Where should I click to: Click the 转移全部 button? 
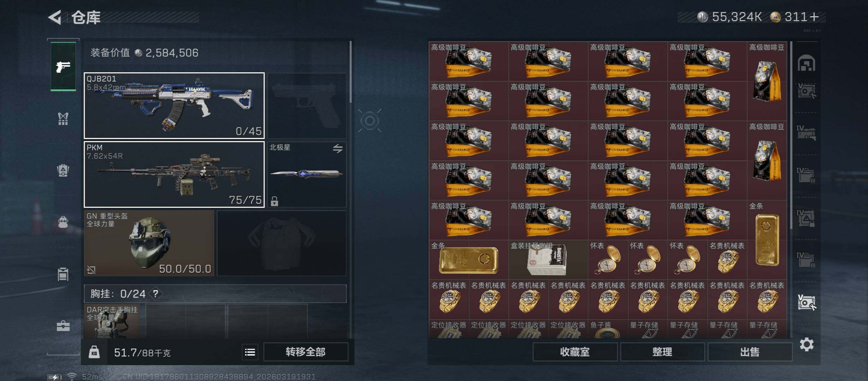point(306,352)
